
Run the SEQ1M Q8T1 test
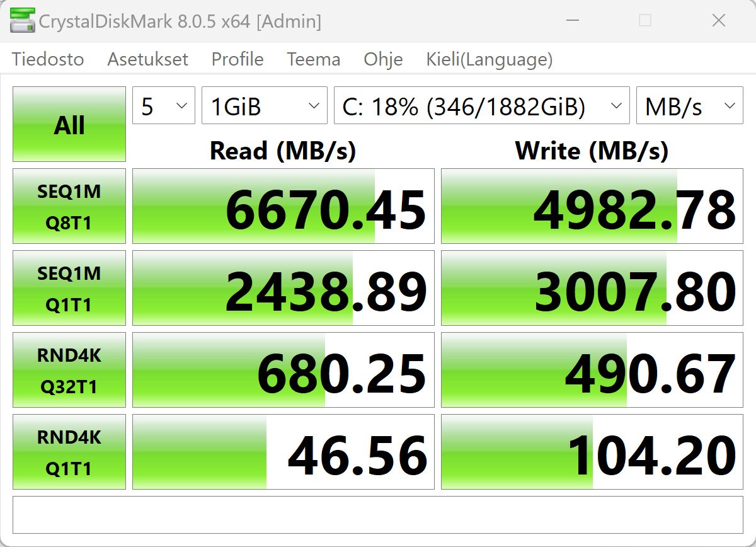69,206
